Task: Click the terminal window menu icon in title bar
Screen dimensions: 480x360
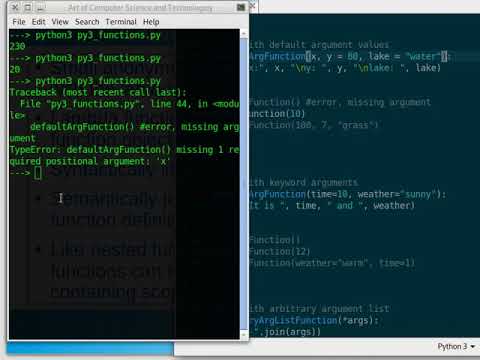Action: 241,7
